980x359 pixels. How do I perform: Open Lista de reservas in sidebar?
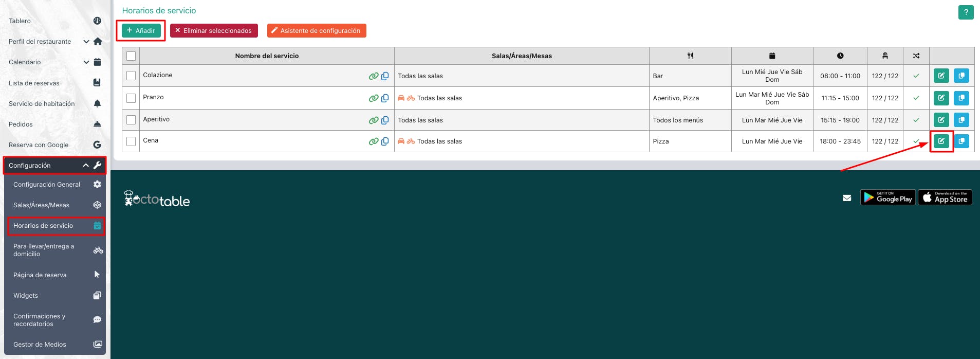tap(55, 83)
